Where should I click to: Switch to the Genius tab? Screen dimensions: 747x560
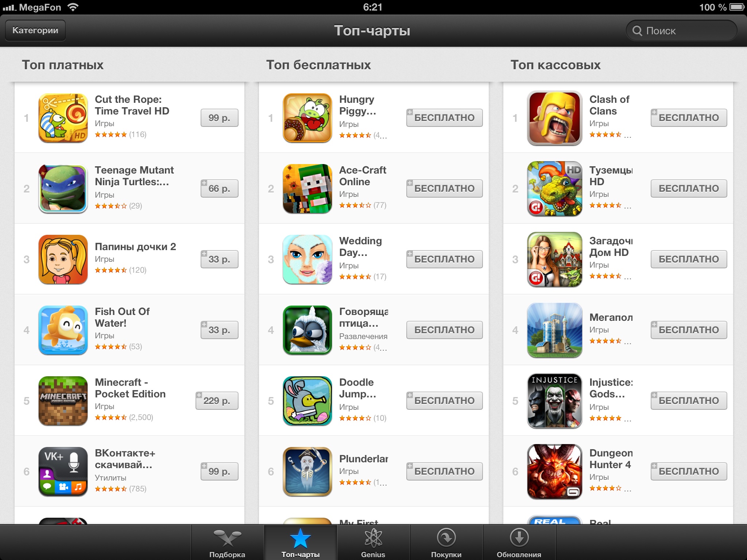[x=373, y=542]
